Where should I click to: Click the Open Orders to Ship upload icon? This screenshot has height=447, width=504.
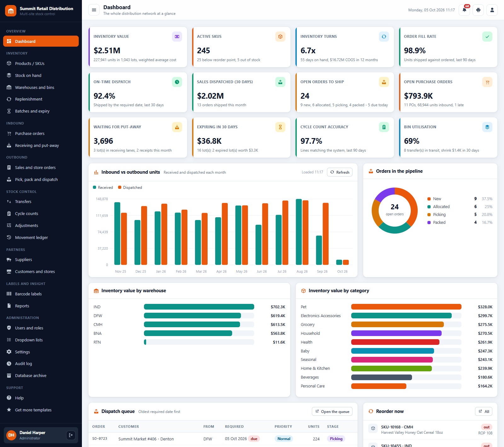pos(384,82)
